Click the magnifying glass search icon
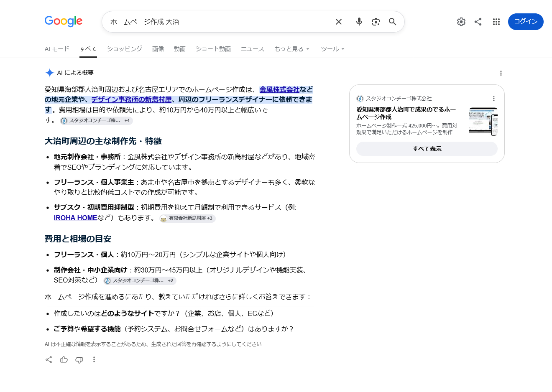552x392 pixels. (x=393, y=22)
